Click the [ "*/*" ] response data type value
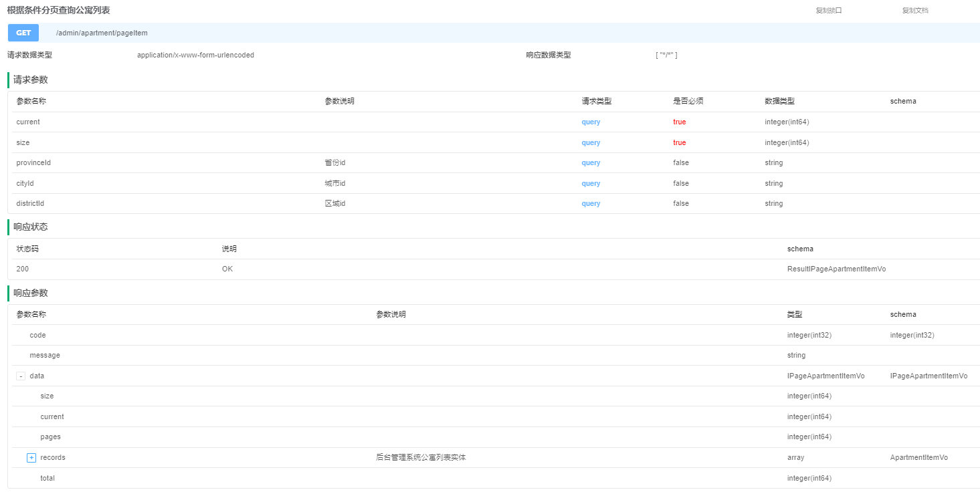Viewport: 980px width, 494px height. 666,55
